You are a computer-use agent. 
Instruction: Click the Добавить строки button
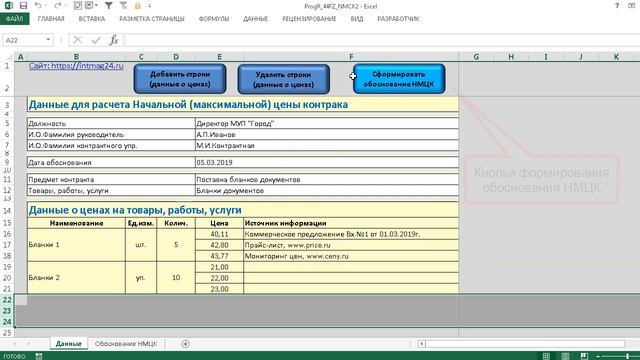click(x=180, y=79)
